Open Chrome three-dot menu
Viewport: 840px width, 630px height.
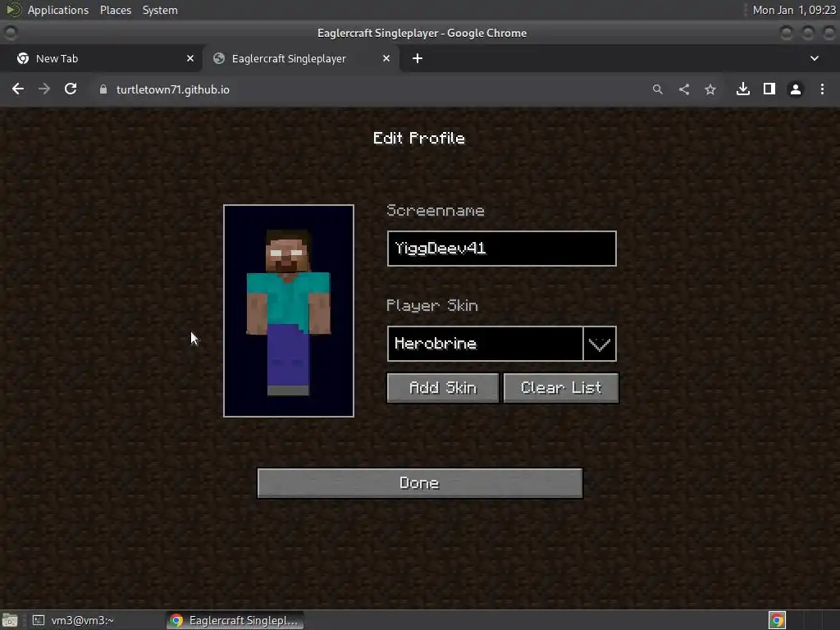point(822,89)
